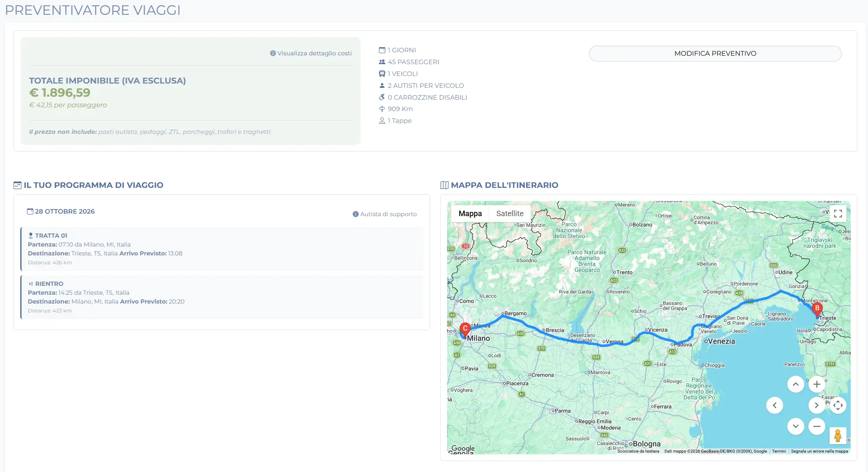This screenshot has height=472, width=868.
Task: Pan the map upward with arrow
Action: click(x=796, y=384)
